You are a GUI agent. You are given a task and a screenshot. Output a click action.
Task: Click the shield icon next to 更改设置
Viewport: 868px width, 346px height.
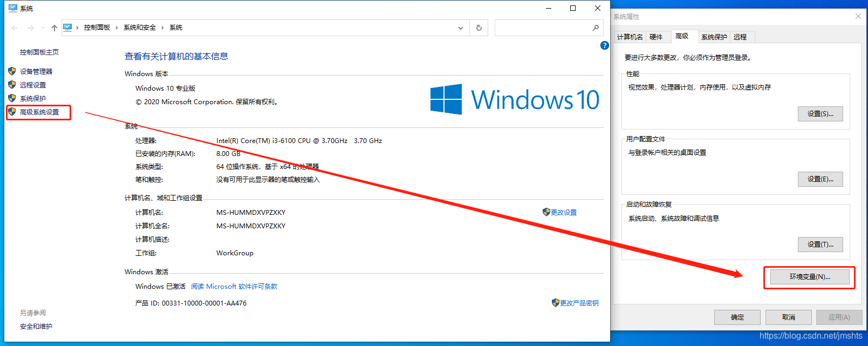point(546,212)
